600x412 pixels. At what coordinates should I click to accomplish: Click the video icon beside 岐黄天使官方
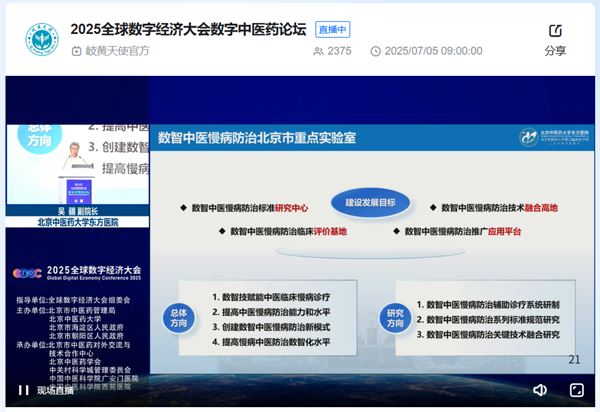[x=77, y=51]
